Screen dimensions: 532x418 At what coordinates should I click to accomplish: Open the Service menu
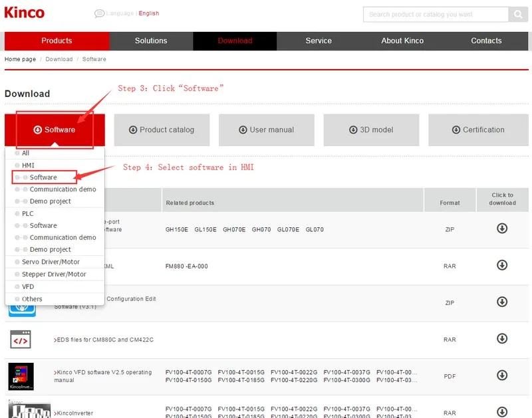coord(319,41)
